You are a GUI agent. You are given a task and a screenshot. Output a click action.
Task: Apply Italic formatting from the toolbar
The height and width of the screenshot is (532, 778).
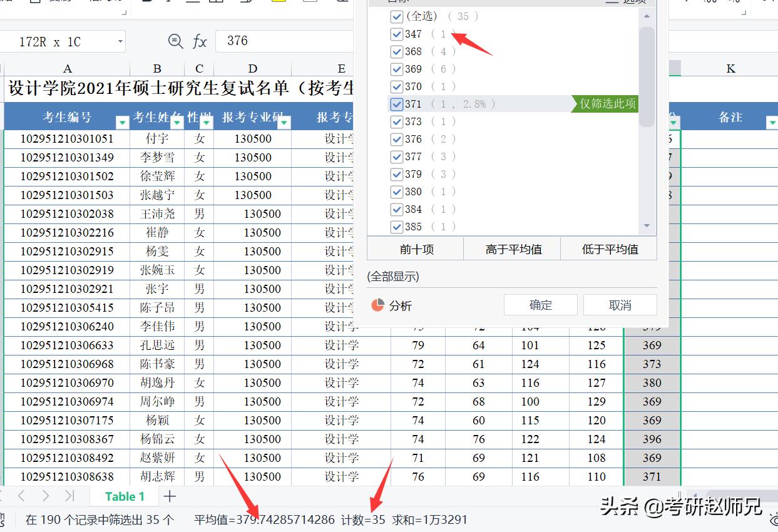168,3
